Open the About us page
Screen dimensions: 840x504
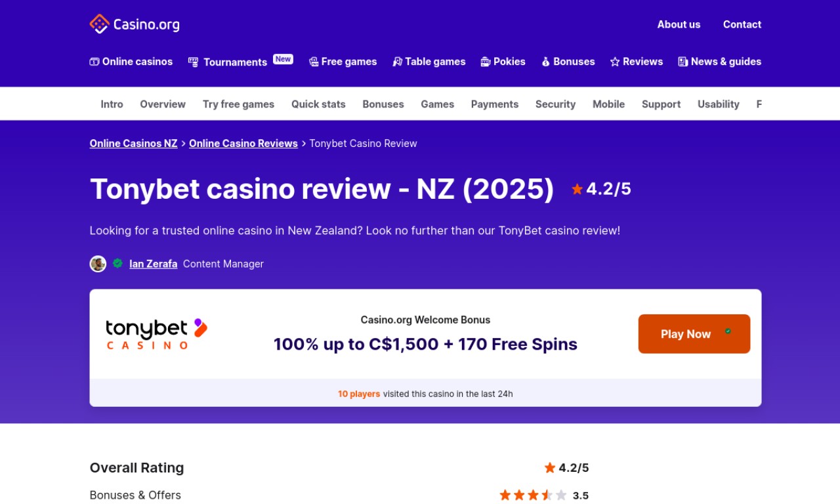(x=679, y=24)
